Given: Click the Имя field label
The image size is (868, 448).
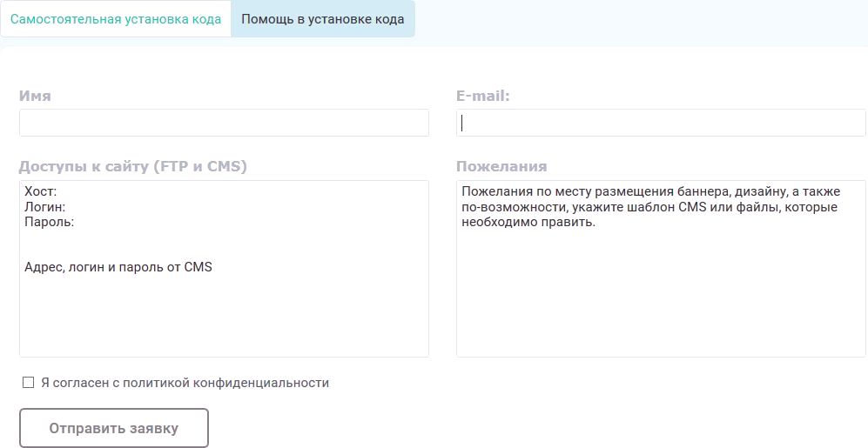Looking at the screenshot, I should click(35, 96).
